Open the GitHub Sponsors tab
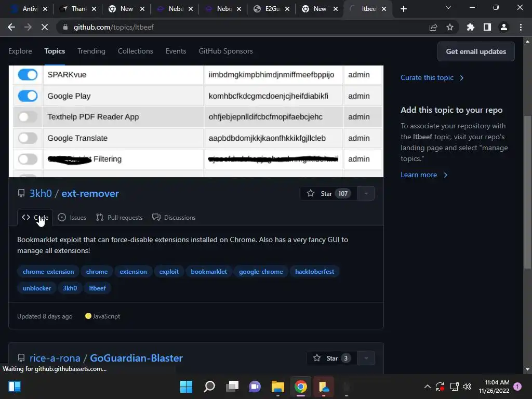The image size is (532, 399). pyautogui.click(x=225, y=51)
